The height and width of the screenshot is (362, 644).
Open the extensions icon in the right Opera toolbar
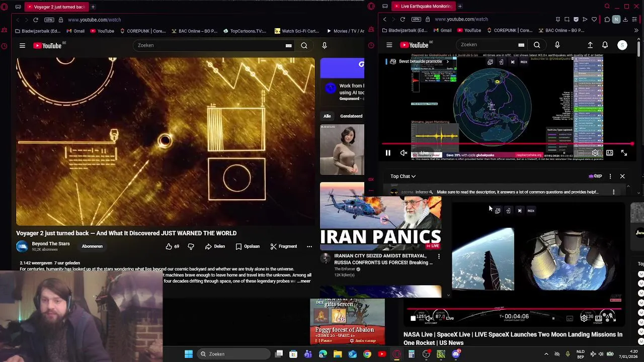coord(607,19)
